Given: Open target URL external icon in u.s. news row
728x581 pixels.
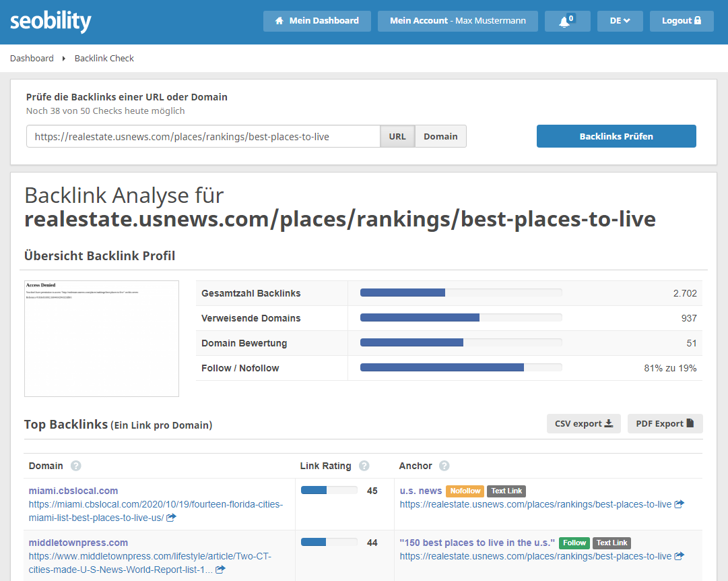Looking at the screenshot, I should click(680, 504).
